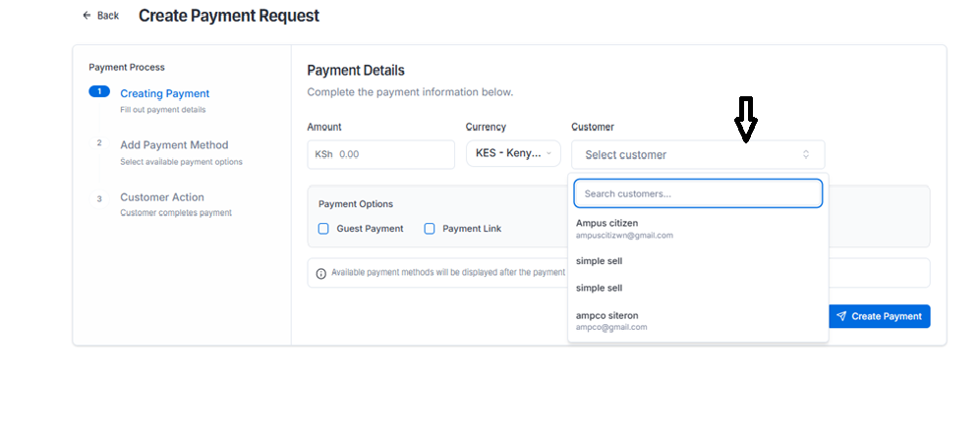Click the blue step 1 badge
Viewport: 980px width, 433px height.
pyautogui.click(x=98, y=91)
